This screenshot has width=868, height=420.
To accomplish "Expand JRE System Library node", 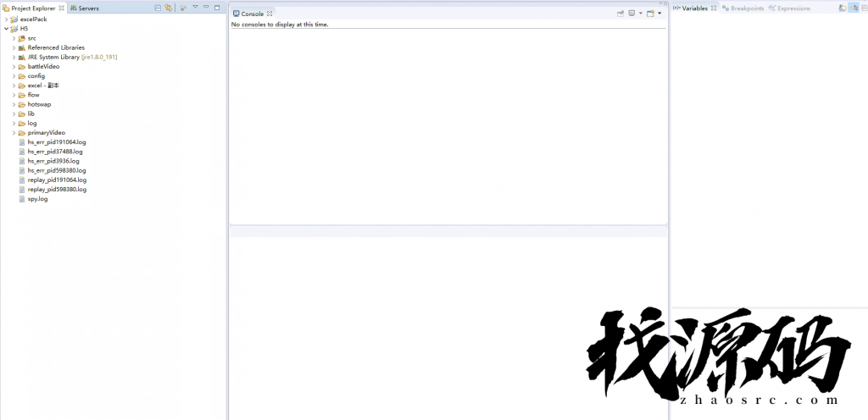I will [x=14, y=57].
